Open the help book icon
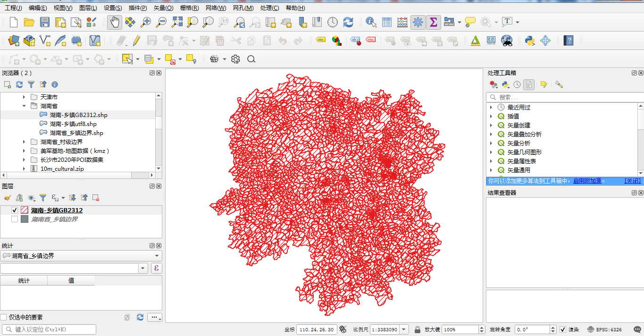 coord(569,41)
